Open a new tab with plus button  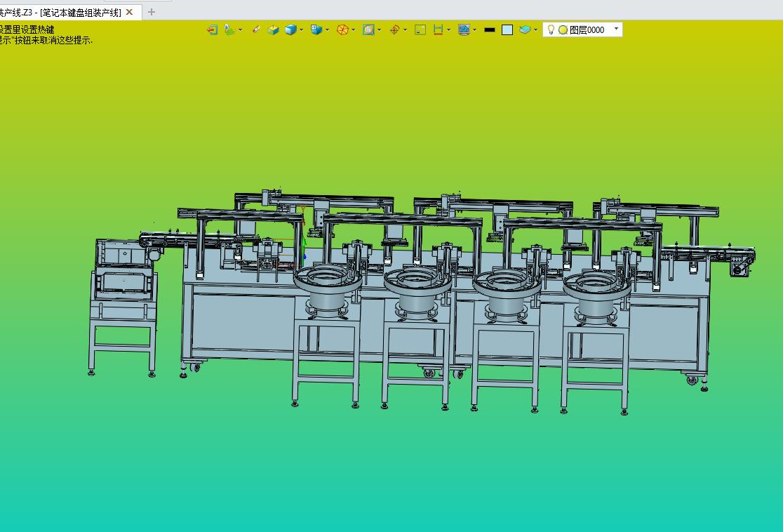tap(152, 12)
